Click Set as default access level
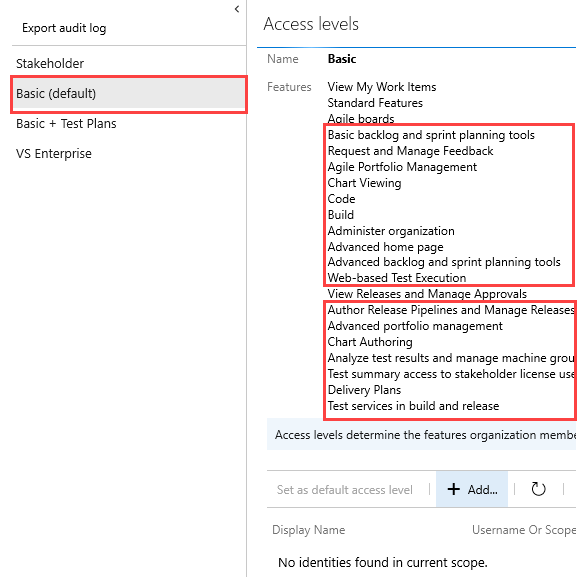The image size is (579, 577). click(x=345, y=490)
